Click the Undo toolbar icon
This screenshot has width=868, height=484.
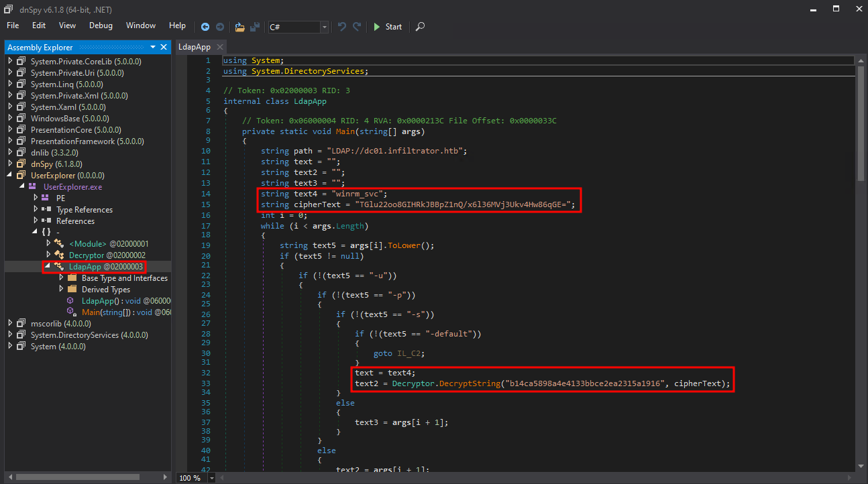342,27
